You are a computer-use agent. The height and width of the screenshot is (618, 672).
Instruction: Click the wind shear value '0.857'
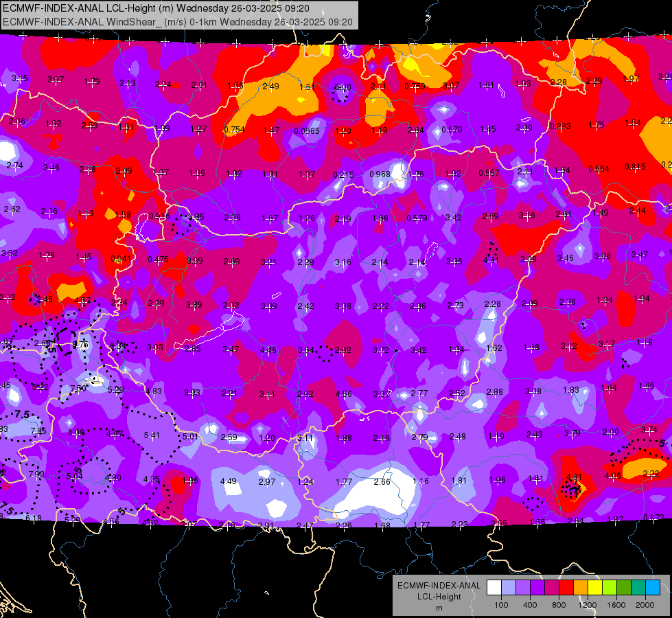coord(489,173)
